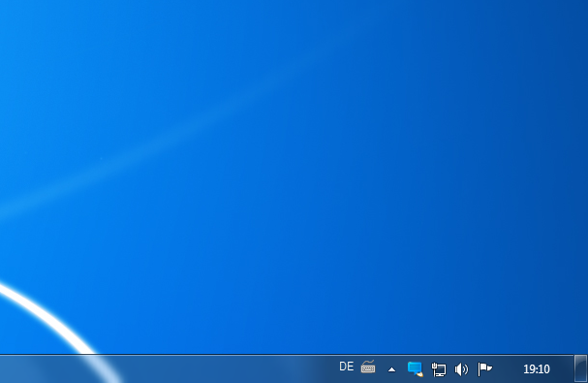
Task: Click the 19:10 taskbar clock
Action: (537, 369)
